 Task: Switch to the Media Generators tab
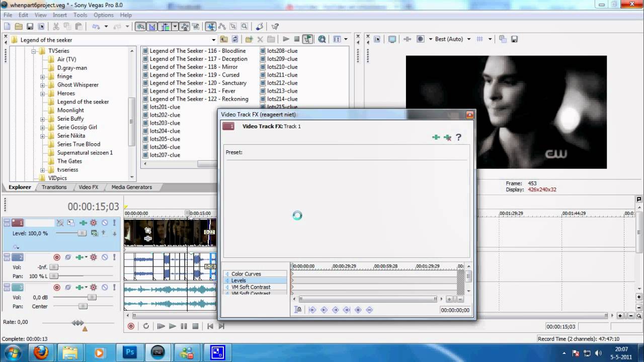pyautogui.click(x=132, y=187)
